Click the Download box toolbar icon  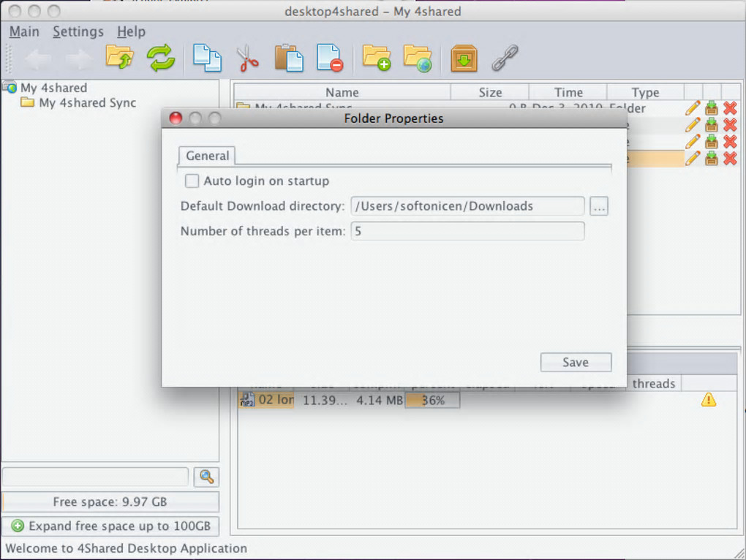464,58
